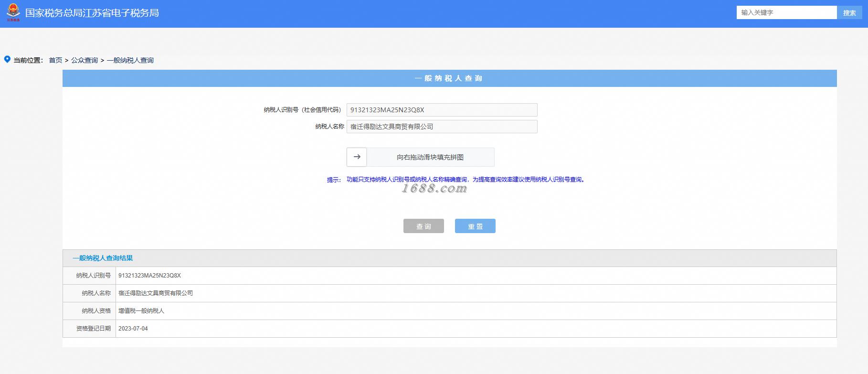
Task: Click 一般纳税人查询 breadcrumb item
Action: tap(130, 60)
